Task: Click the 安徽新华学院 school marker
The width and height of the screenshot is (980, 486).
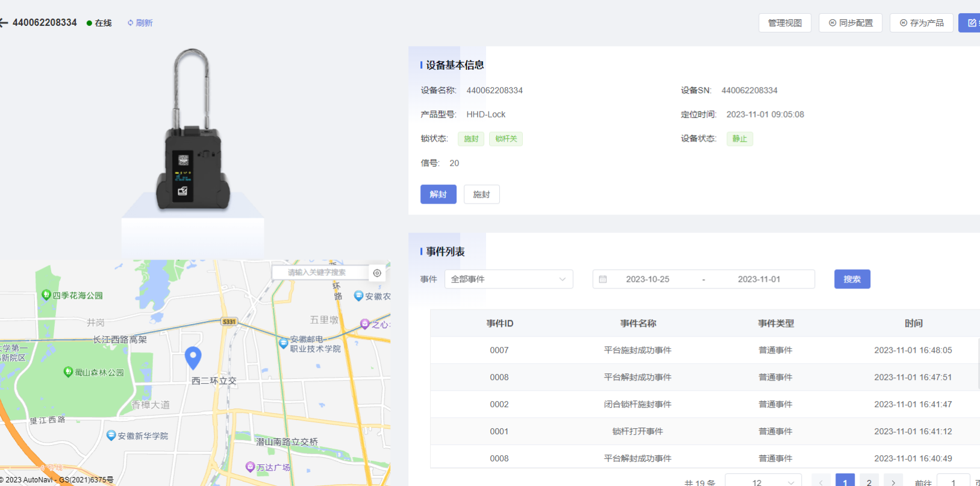Action: coord(111,435)
